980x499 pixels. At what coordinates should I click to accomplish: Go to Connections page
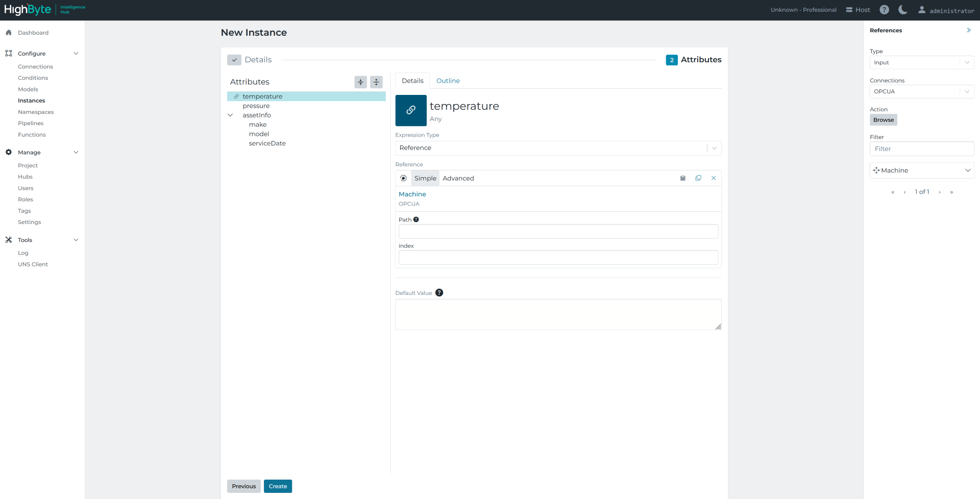pos(35,67)
